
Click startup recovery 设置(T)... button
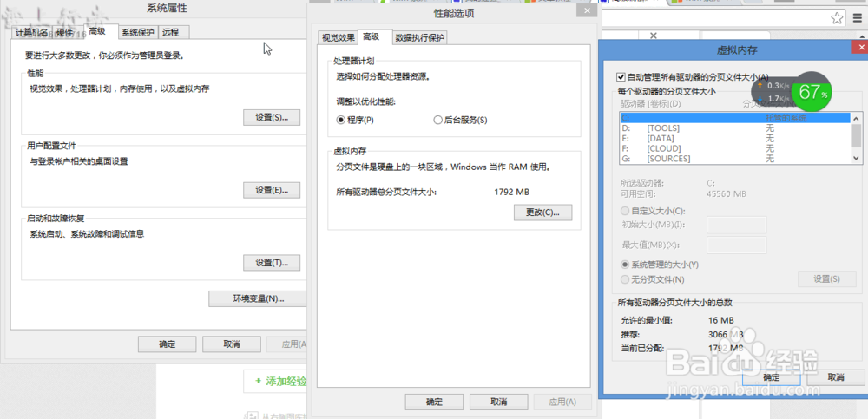point(272,262)
